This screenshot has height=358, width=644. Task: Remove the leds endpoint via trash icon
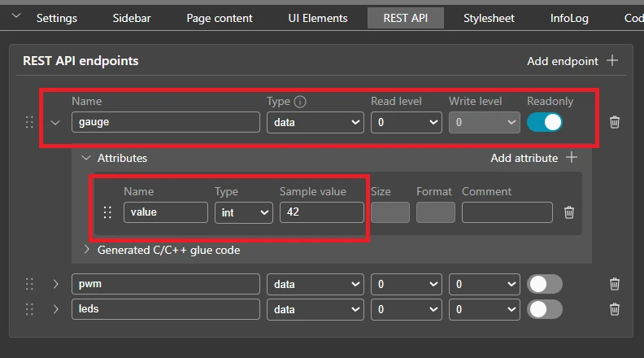615,309
